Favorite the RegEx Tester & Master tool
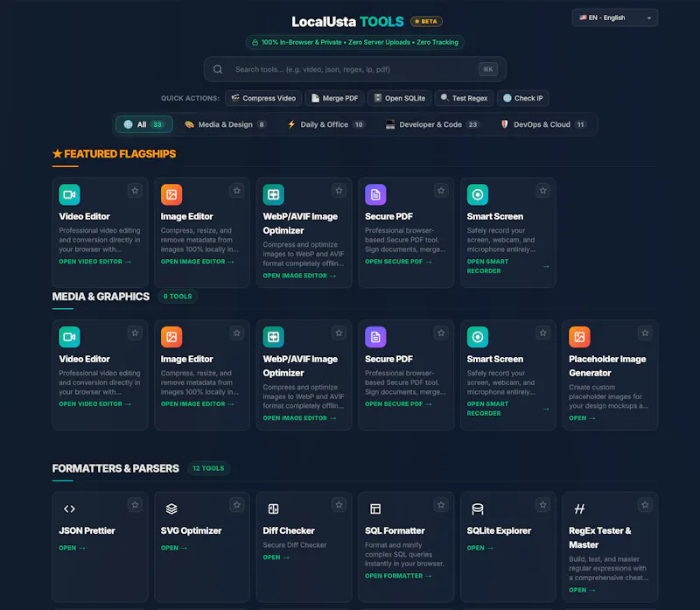This screenshot has height=610, width=700. 645,505
